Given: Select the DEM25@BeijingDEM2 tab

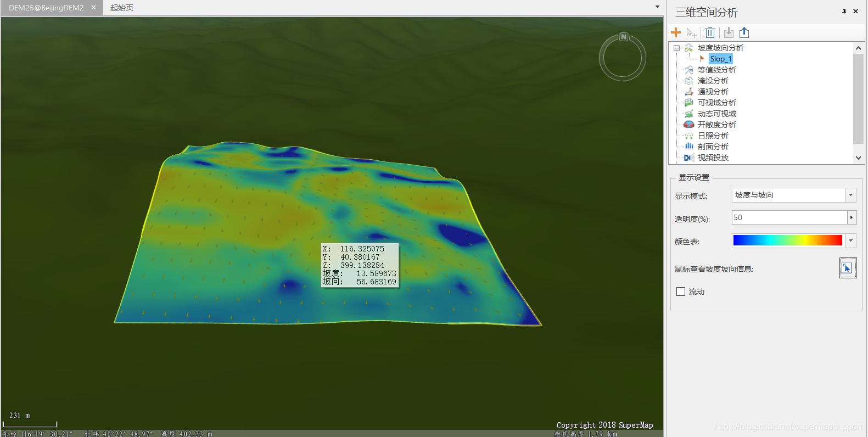Looking at the screenshot, I should pos(46,8).
